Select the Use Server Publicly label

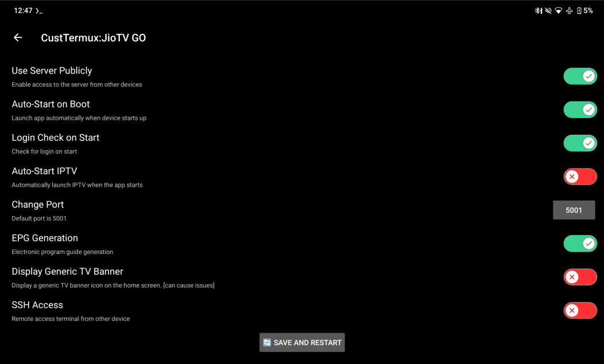52,71
